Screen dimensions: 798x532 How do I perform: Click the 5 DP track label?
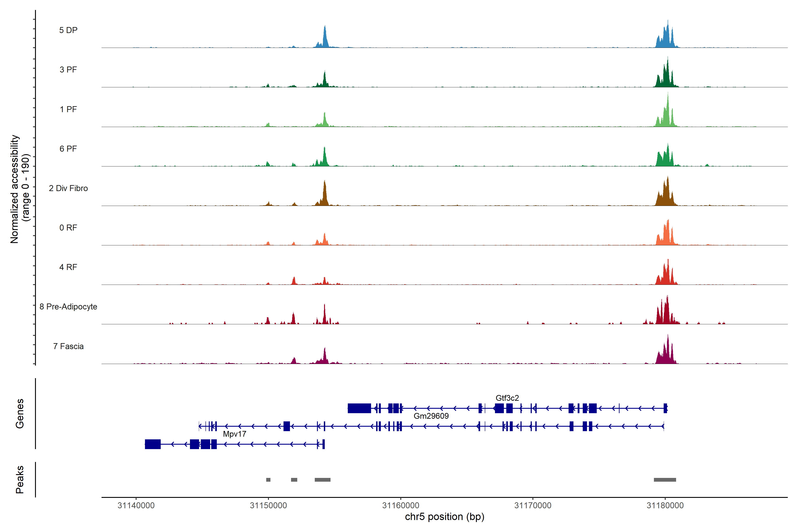point(68,30)
